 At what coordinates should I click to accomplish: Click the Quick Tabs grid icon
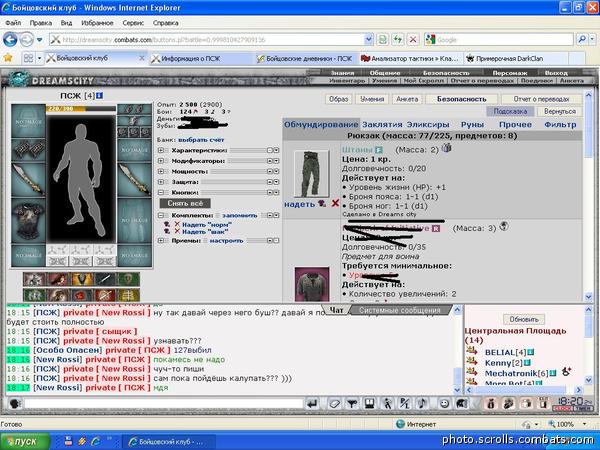[x=28, y=58]
